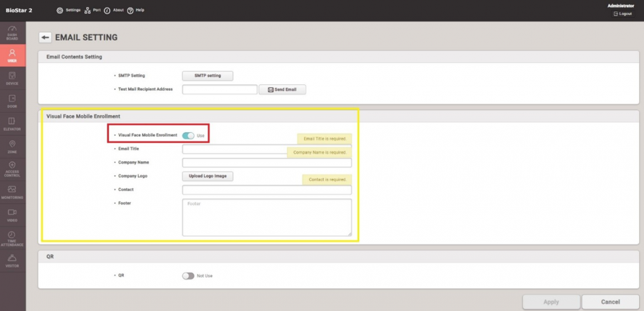Open the Video sidebar icon

point(12,214)
